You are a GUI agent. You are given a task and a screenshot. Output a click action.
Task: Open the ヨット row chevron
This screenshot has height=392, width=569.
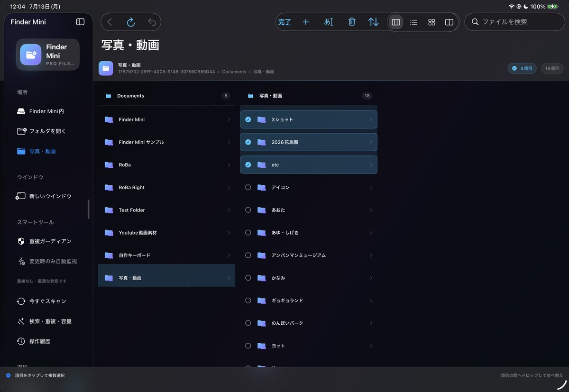click(371, 346)
